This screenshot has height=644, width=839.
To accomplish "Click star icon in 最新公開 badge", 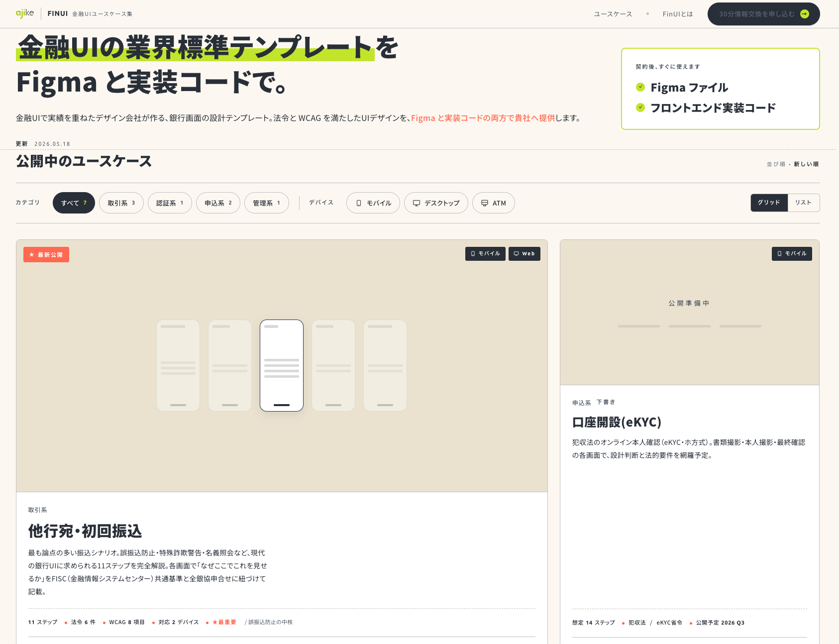I will (x=32, y=255).
